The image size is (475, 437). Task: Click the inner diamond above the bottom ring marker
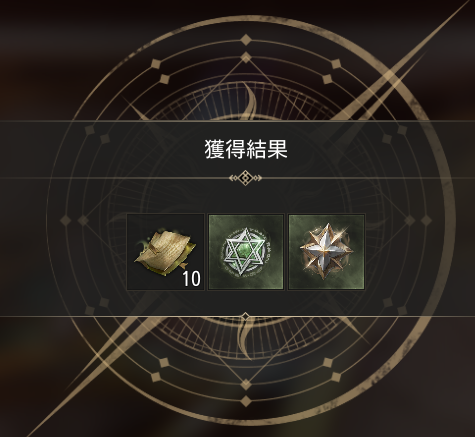246,384
